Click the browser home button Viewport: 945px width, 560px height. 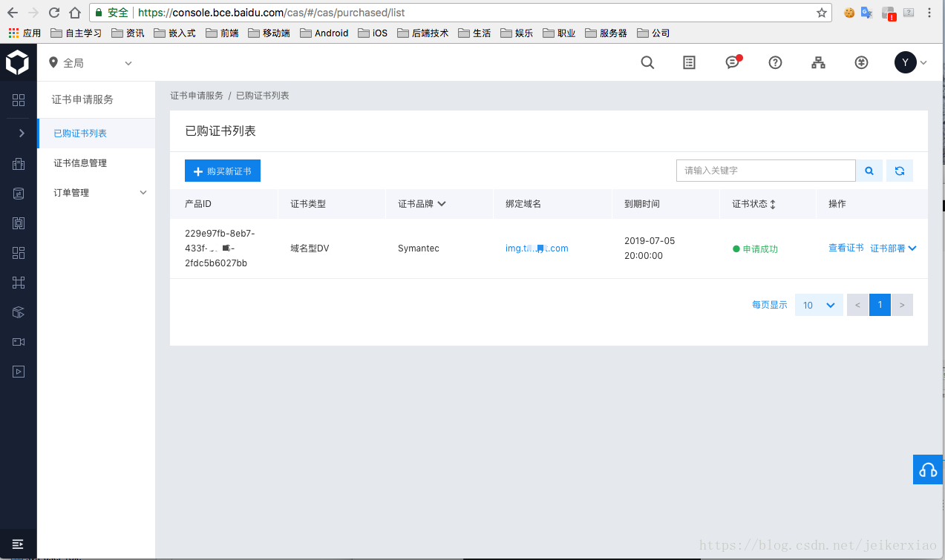tap(75, 13)
